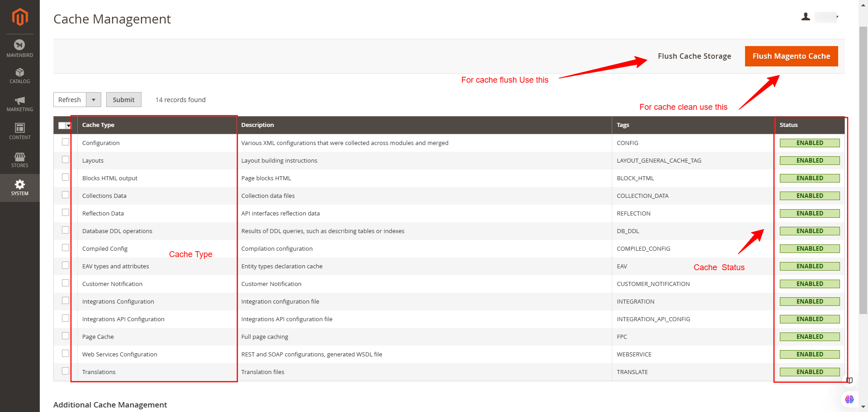Click the ENABLED badge for Page Cache
The image size is (868, 412).
tap(810, 337)
